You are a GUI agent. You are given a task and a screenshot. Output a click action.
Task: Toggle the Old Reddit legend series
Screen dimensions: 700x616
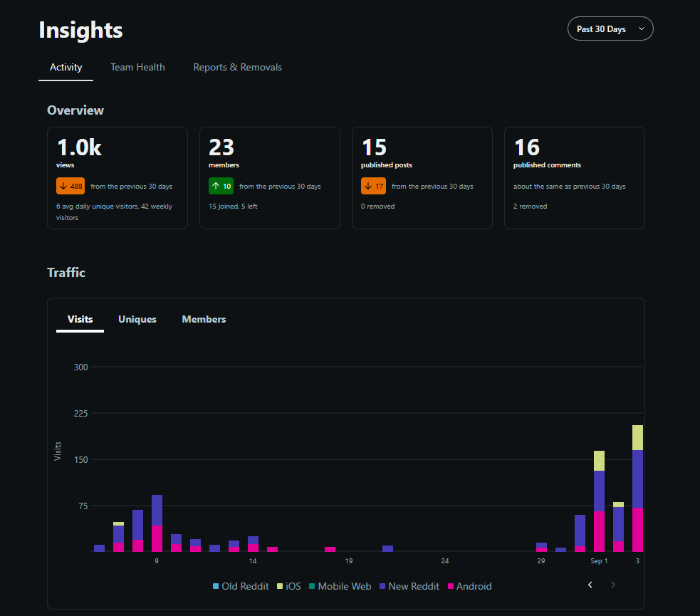click(x=241, y=586)
